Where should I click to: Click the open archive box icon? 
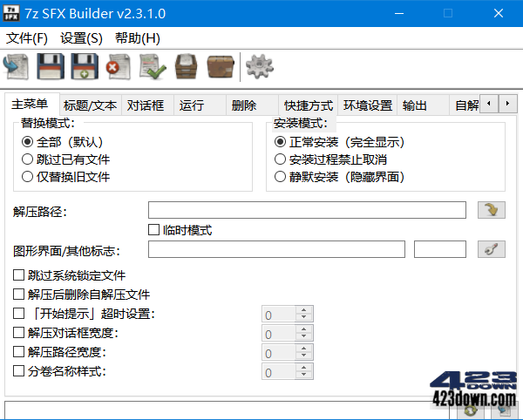[x=185, y=66]
